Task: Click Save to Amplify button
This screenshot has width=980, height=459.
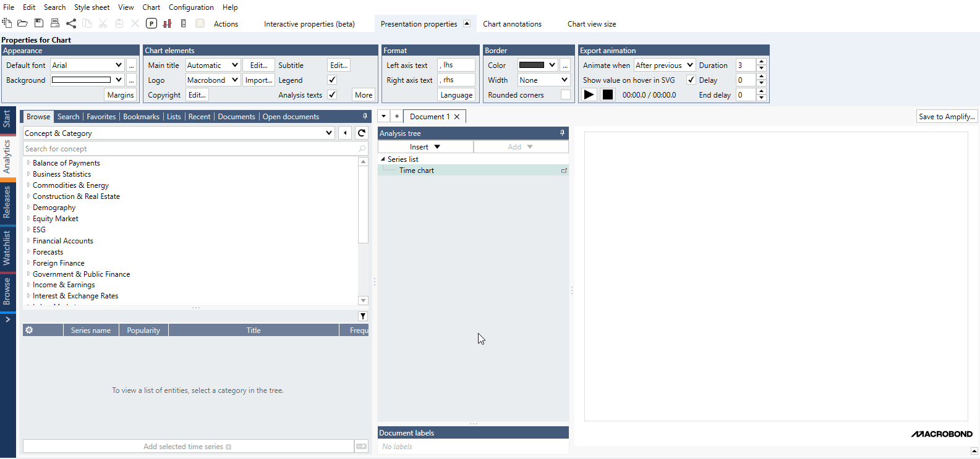Action: [x=946, y=117]
